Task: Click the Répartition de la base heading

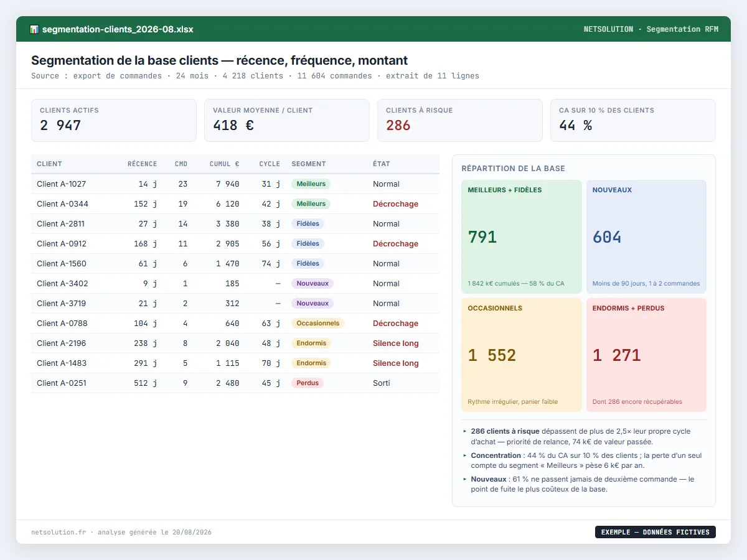Action: (x=514, y=169)
